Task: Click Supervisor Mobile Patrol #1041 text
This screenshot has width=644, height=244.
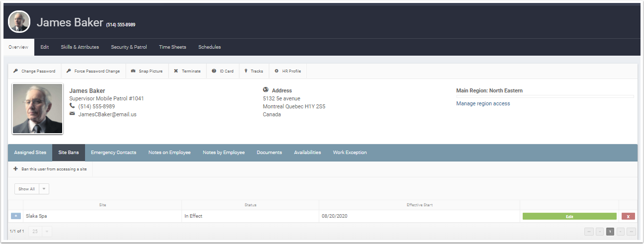Action: coord(106,98)
